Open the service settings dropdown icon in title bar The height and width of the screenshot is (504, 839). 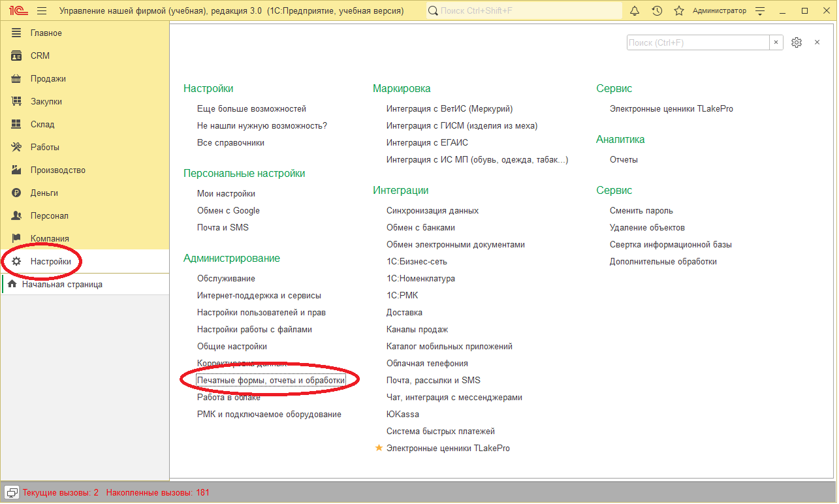(759, 11)
